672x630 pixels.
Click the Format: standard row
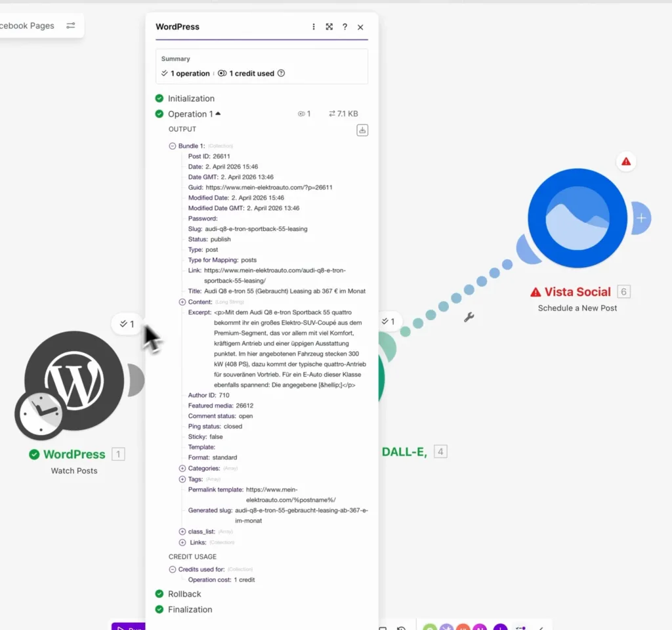pos(213,457)
